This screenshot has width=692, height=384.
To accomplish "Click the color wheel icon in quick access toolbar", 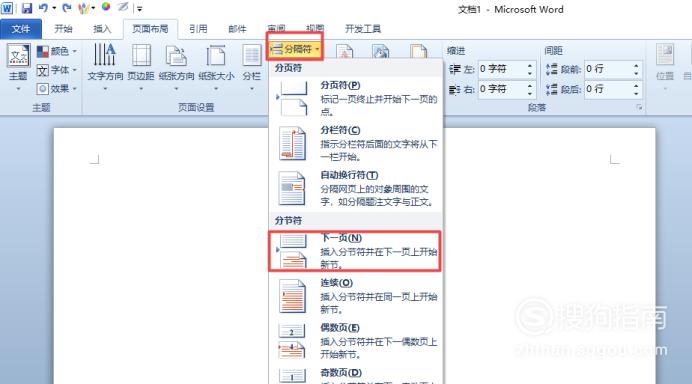I will click(106, 7).
